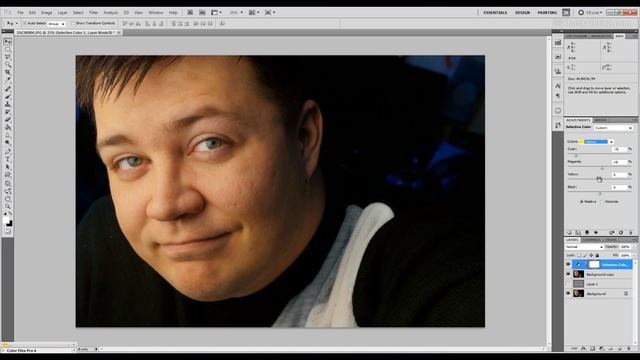Switch to the Design workspace
This screenshot has height=360, width=640.
(522, 13)
